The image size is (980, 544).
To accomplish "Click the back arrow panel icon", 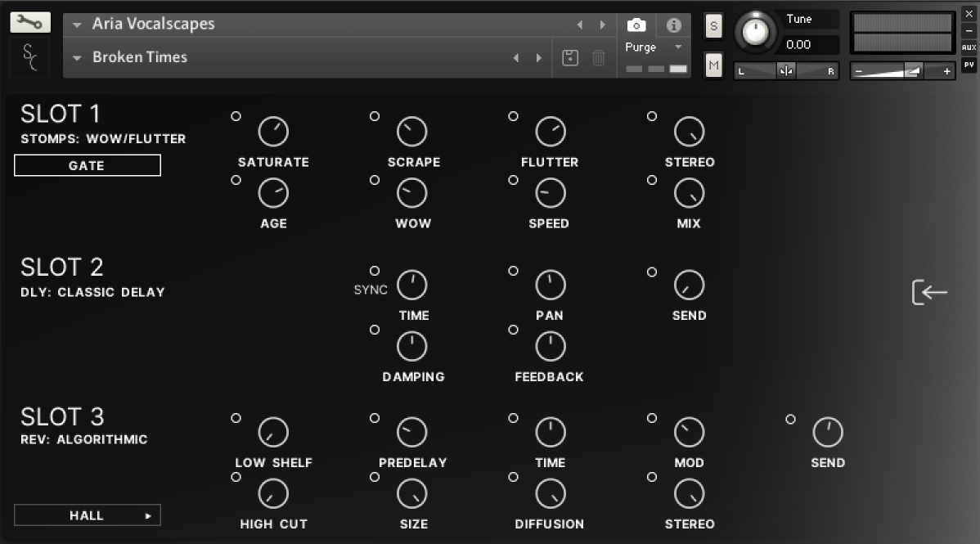I will [930, 292].
